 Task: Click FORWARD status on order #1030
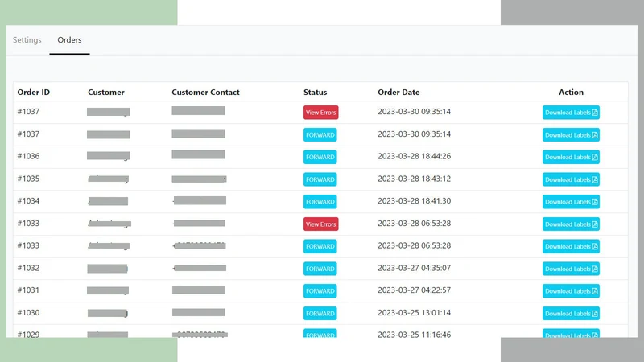[320, 314]
